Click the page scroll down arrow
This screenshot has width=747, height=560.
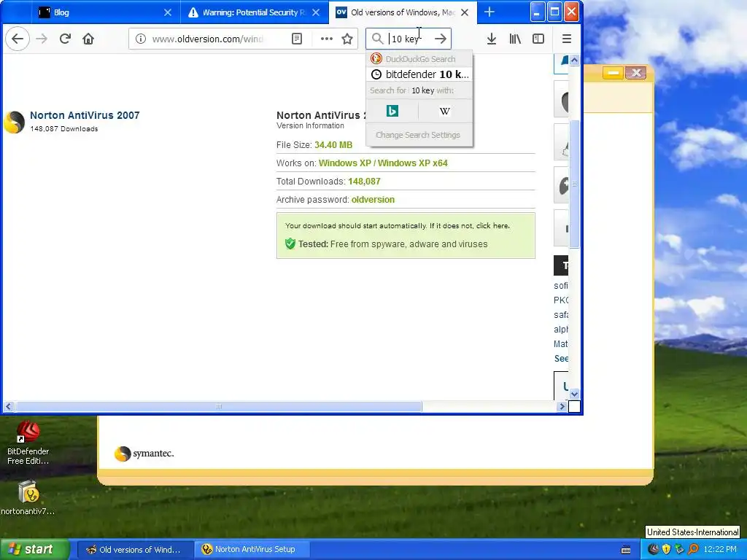click(574, 394)
